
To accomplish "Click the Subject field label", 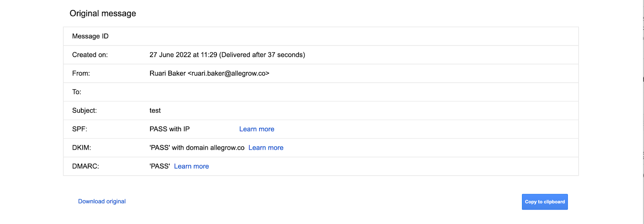I will point(84,111).
